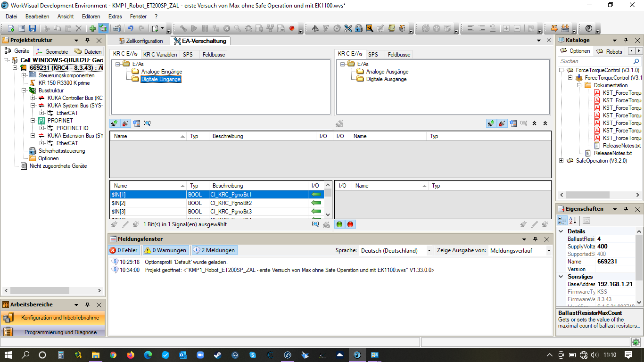Expand the SafeOperation (V3.2.0) catalog node
Screen dimensions: 644x362
pos(561,161)
